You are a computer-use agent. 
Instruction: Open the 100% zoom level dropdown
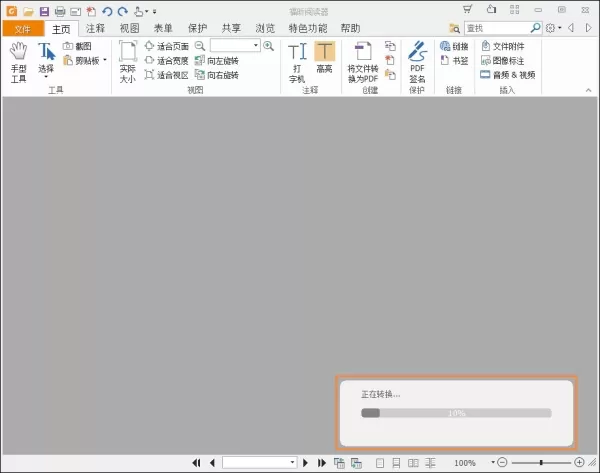(x=493, y=463)
